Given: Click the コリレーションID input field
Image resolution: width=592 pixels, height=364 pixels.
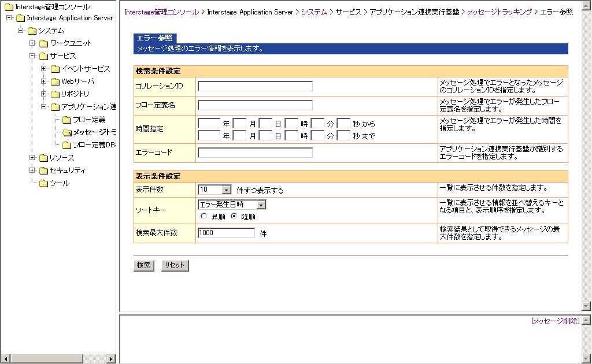Looking at the screenshot, I should pyautogui.click(x=255, y=87).
